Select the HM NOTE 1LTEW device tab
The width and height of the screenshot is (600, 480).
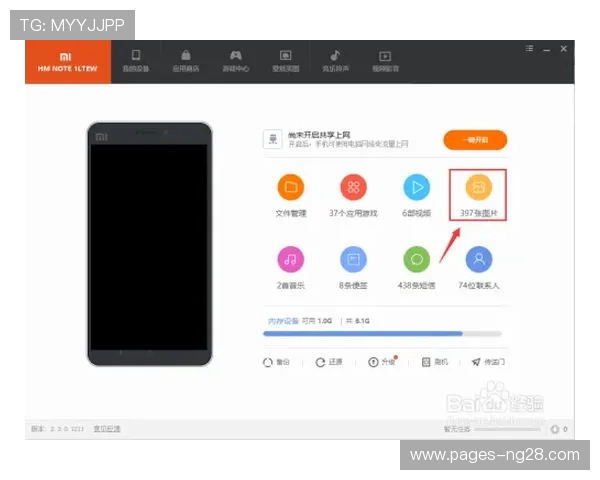click(68, 62)
